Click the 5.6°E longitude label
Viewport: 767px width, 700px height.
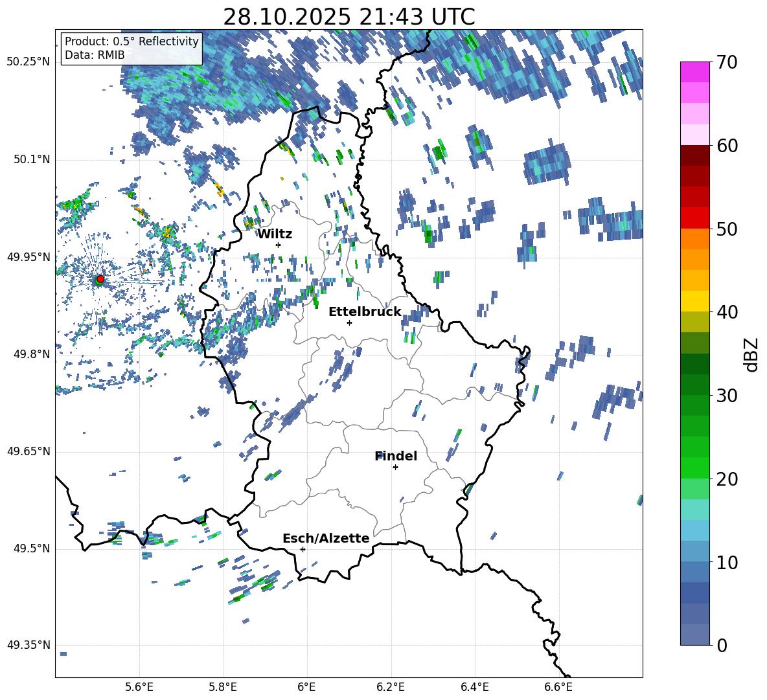click(139, 687)
